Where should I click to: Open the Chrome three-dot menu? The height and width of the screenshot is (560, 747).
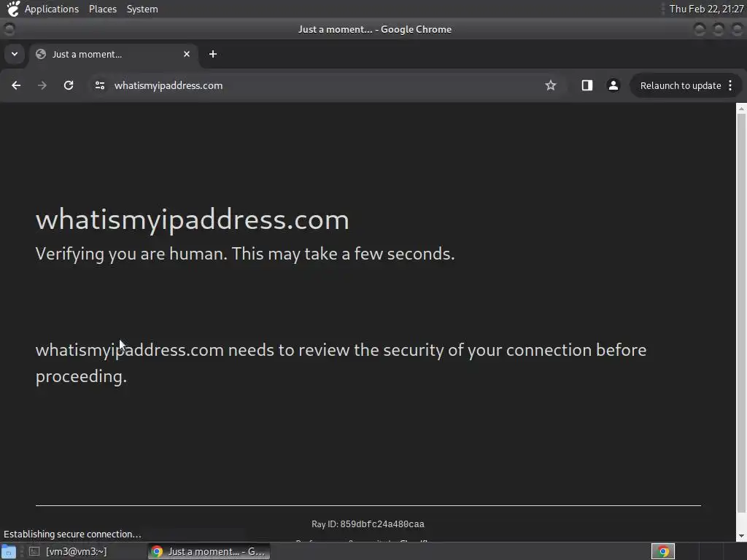(730, 85)
